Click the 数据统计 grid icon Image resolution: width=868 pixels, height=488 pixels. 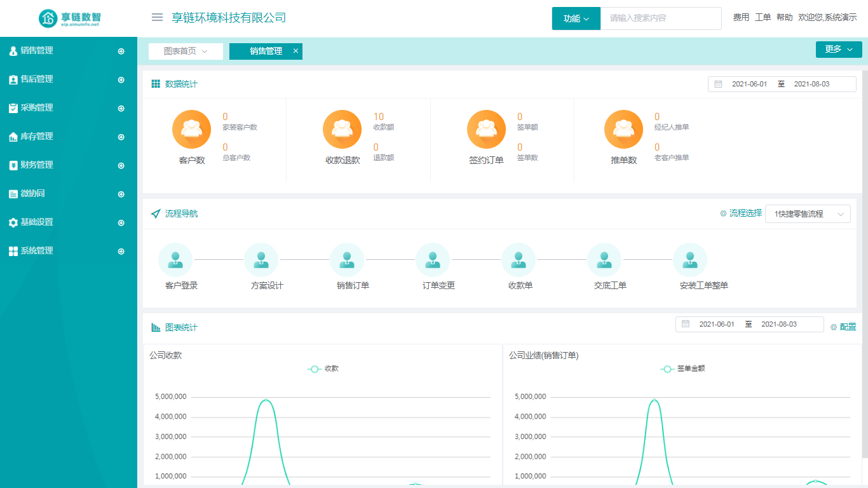pos(156,84)
